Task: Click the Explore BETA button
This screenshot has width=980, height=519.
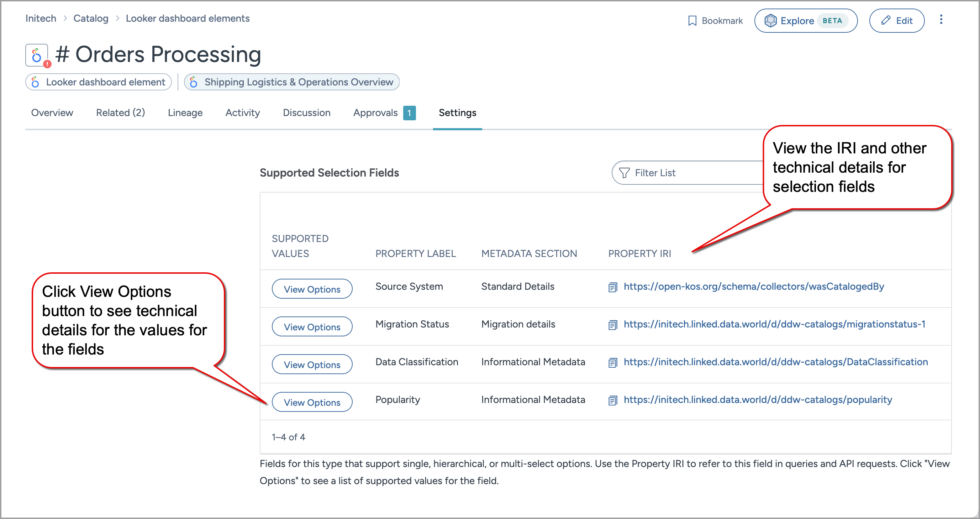Action: tap(805, 21)
